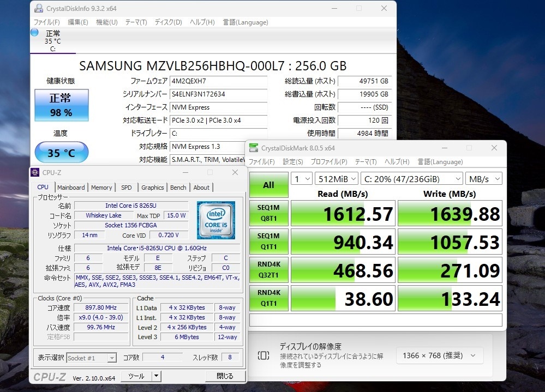Viewport: 545px width, 392px height.
Task: Click the CrystalDiskMark title bar app icon
Action: pos(254,148)
